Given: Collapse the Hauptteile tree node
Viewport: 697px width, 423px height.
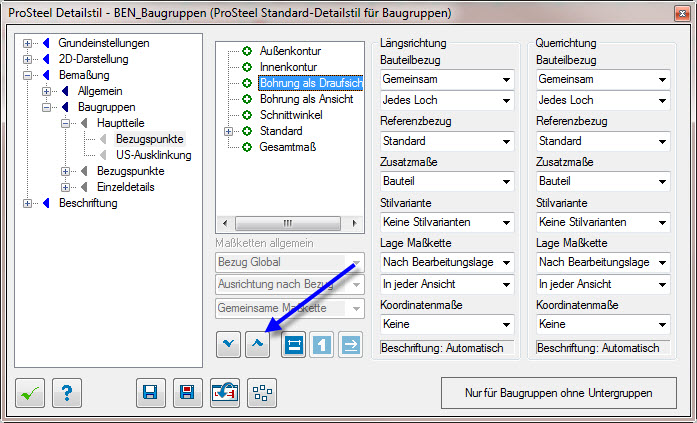Looking at the screenshot, I should (66, 124).
